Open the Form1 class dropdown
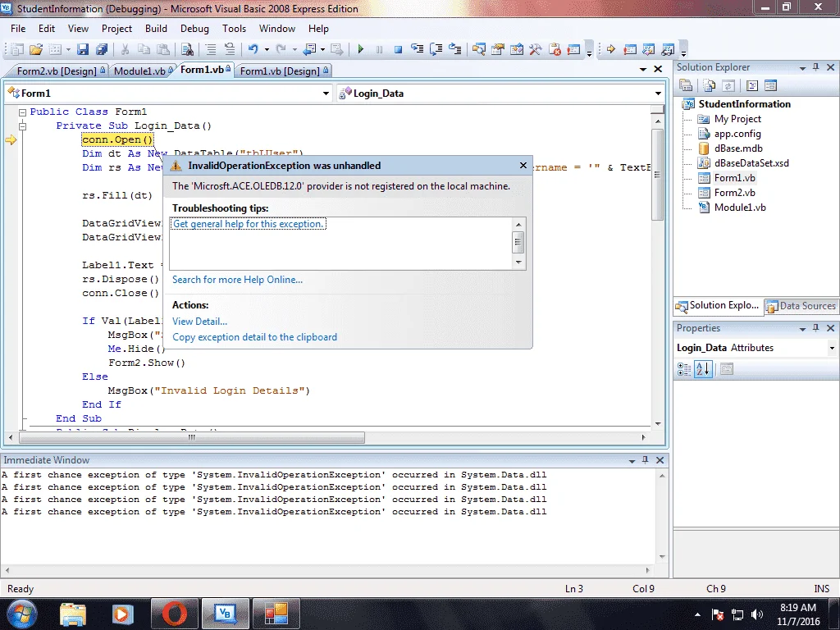840x630 pixels. click(x=325, y=94)
